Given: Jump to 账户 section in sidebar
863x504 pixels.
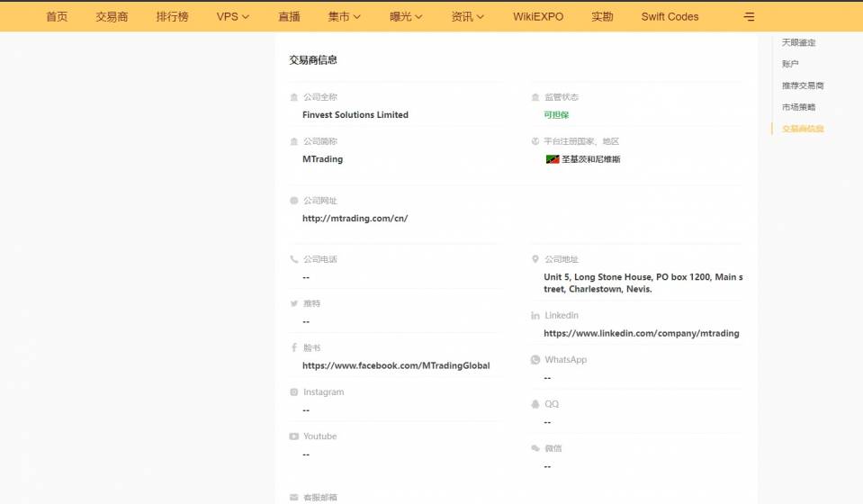Looking at the screenshot, I should tap(790, 64).
